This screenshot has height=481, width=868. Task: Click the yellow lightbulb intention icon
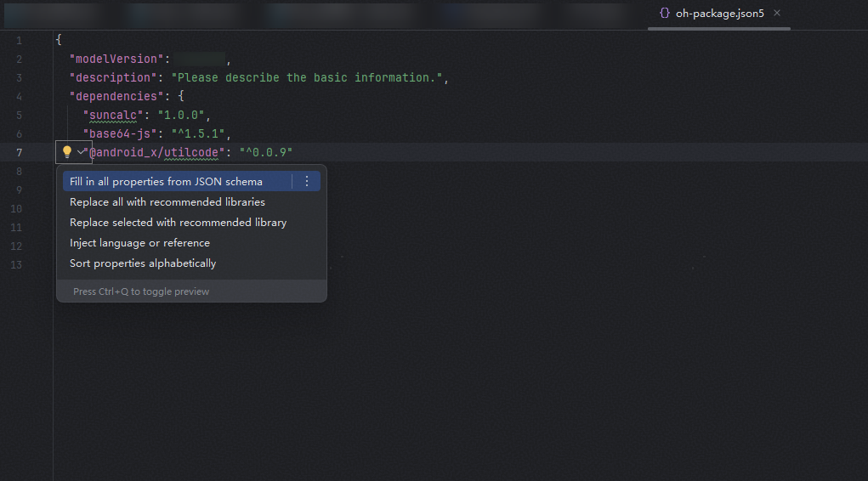click(x=67, y=151)
